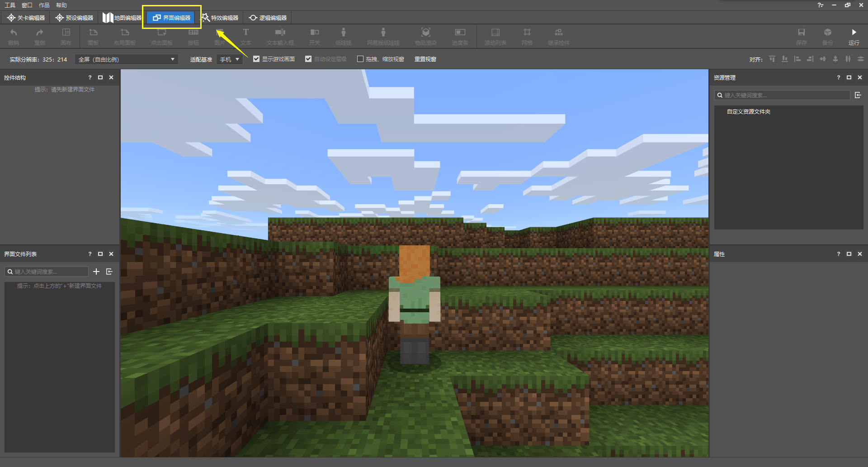Open help for the 界面文件列表 panel
The image size is (868, 467).
(90, 254)
